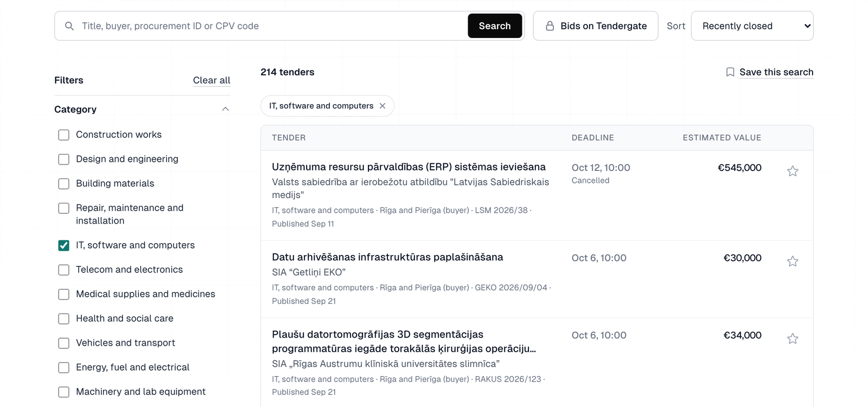Click the DEADLINE column header
This screenshot has height=407, width=868.
(593, 138)
